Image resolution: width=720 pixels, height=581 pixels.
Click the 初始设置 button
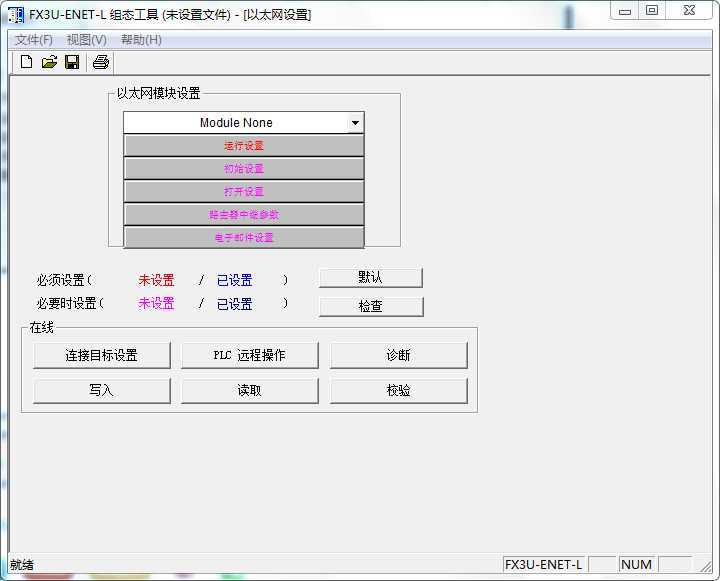click(x=244, y=169)
